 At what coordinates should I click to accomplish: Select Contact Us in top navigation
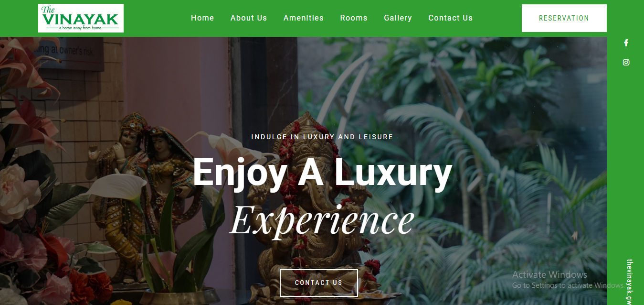450,18
